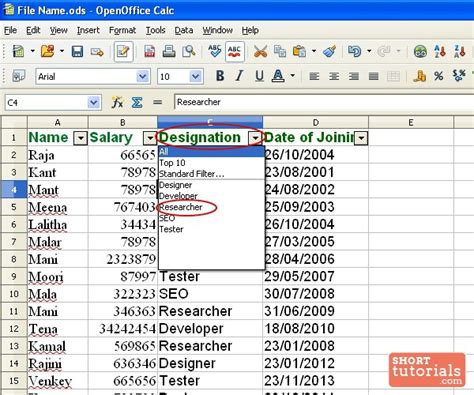Align text right
Screen dimensions: 474x395
click(x=354, y=77)
